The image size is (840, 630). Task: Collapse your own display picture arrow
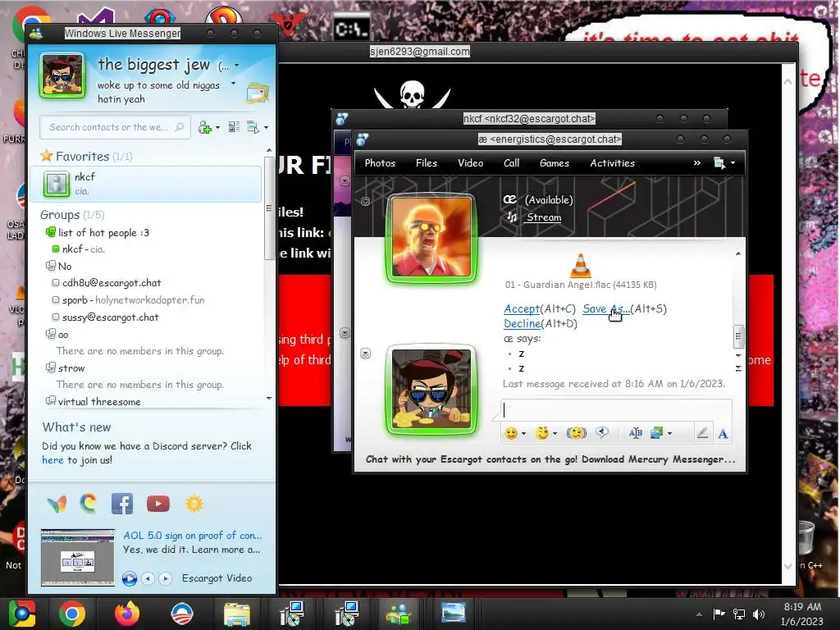365,353
